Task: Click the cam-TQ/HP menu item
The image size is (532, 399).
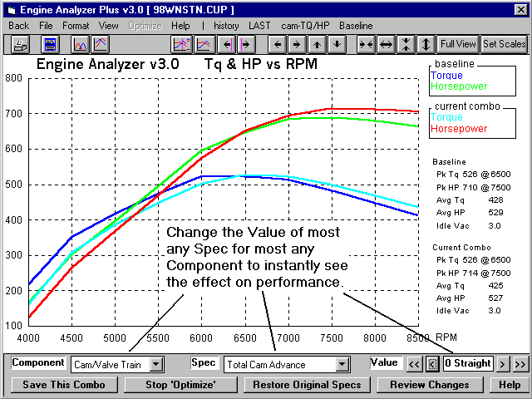Action: (305, 26)
